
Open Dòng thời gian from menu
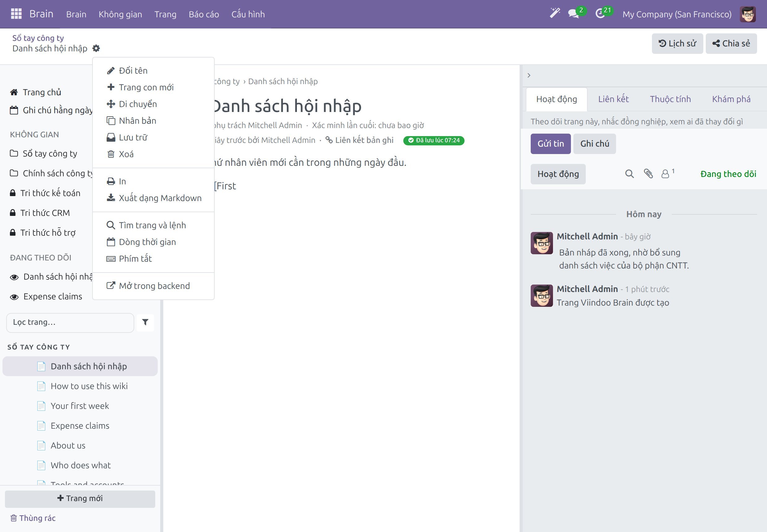click(153, 242)
